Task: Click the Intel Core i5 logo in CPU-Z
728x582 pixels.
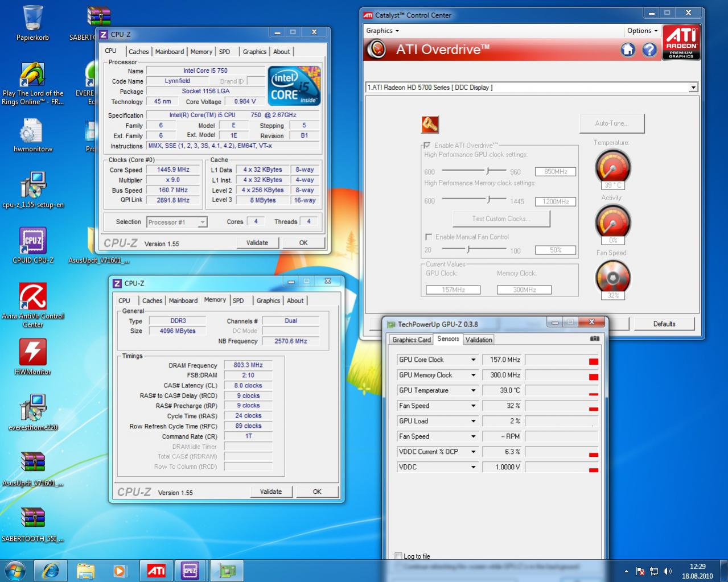Action: pos(295,85)
